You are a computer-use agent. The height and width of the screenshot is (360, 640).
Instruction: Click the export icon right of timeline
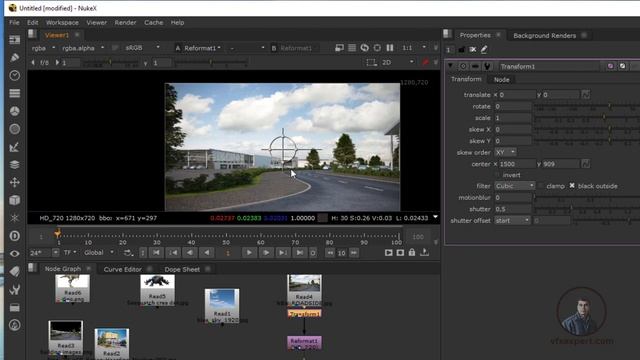(424, 253)
